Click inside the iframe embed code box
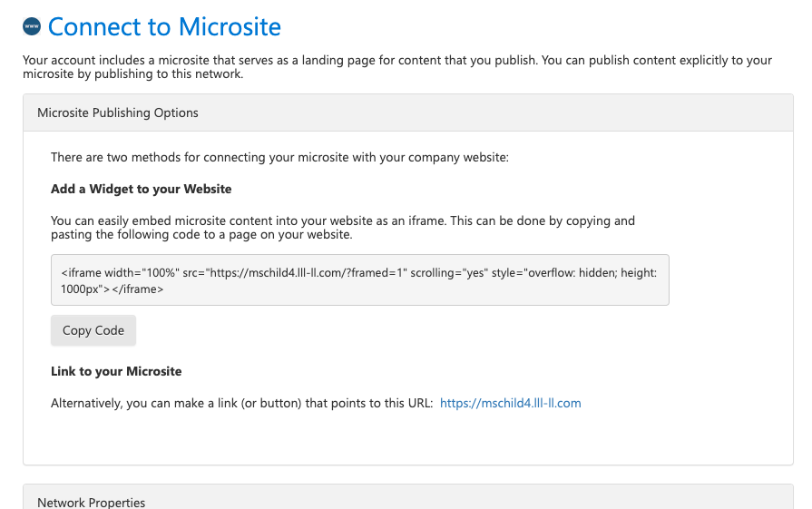 coord(360,280)
